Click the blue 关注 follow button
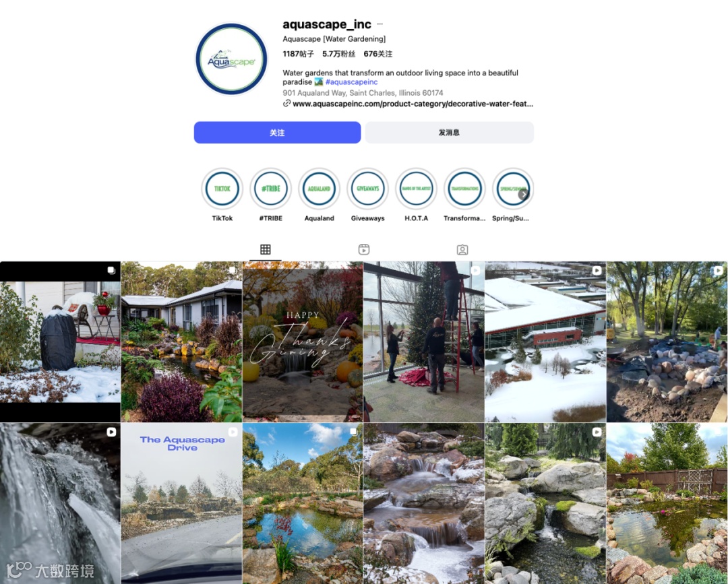The width and height of the screenshot is (728, 584). tap(277, 133)
